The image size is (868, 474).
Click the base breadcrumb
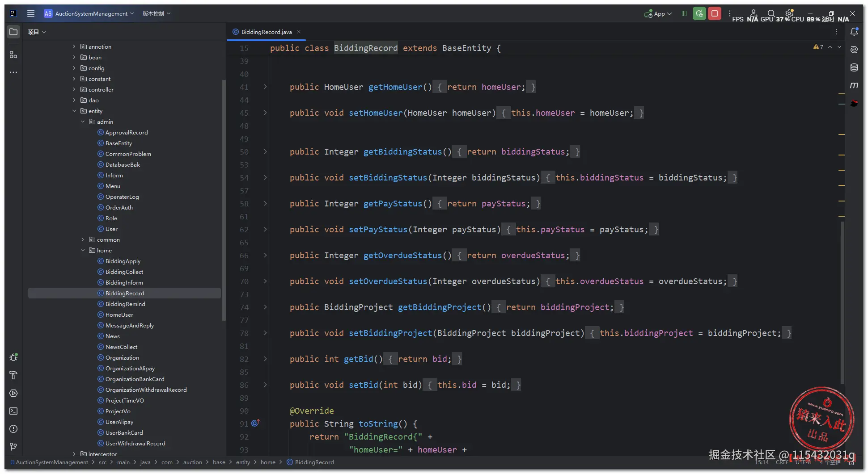point(219,462)
